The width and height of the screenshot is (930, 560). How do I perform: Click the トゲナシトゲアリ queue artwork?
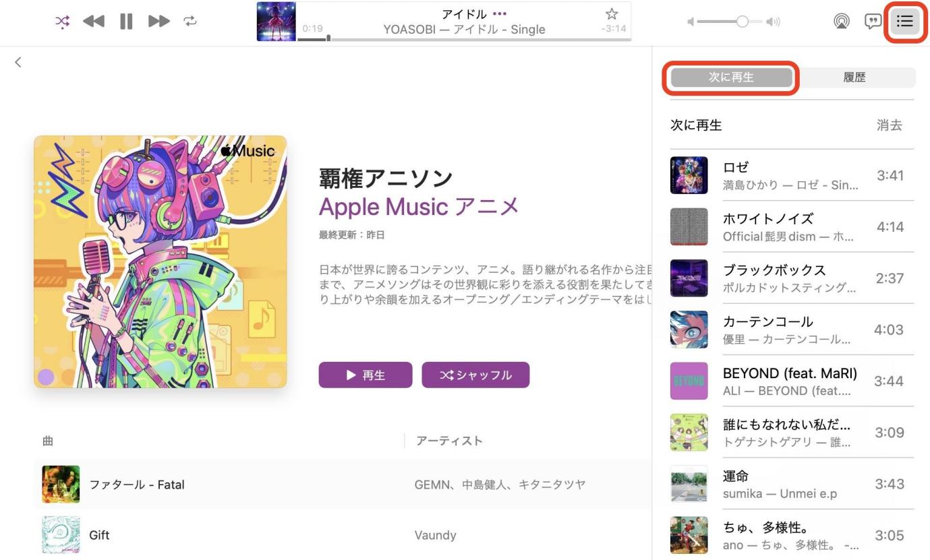[689, 433]
